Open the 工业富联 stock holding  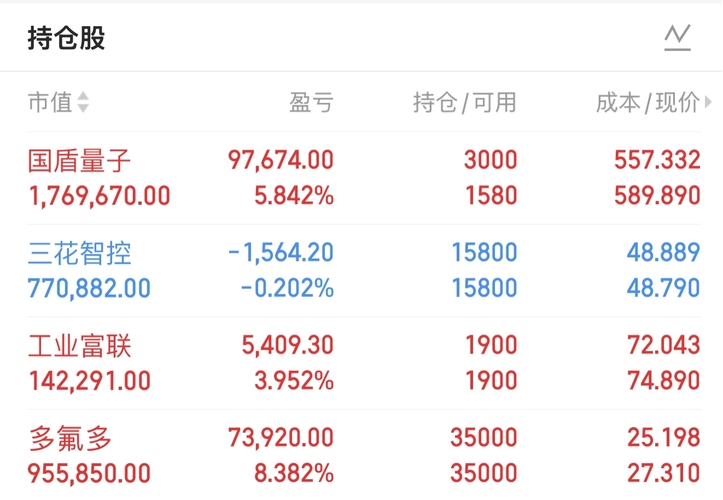[80, 346]
